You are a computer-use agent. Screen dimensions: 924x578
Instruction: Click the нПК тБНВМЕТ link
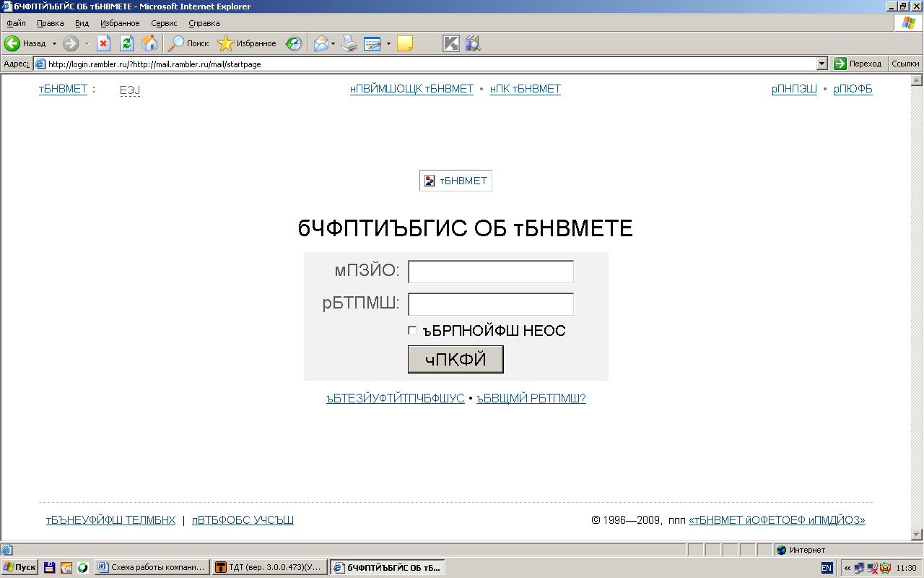pyautogui.click(x=526, y=89)
